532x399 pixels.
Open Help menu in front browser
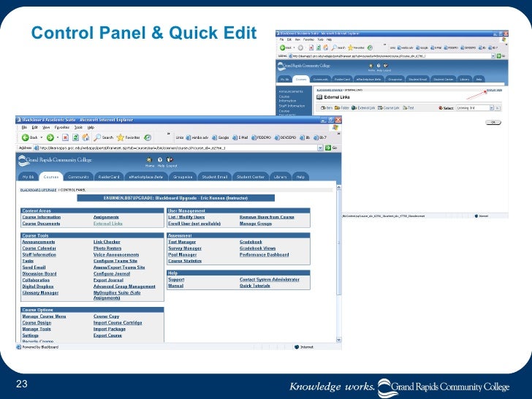coord(91,128)
